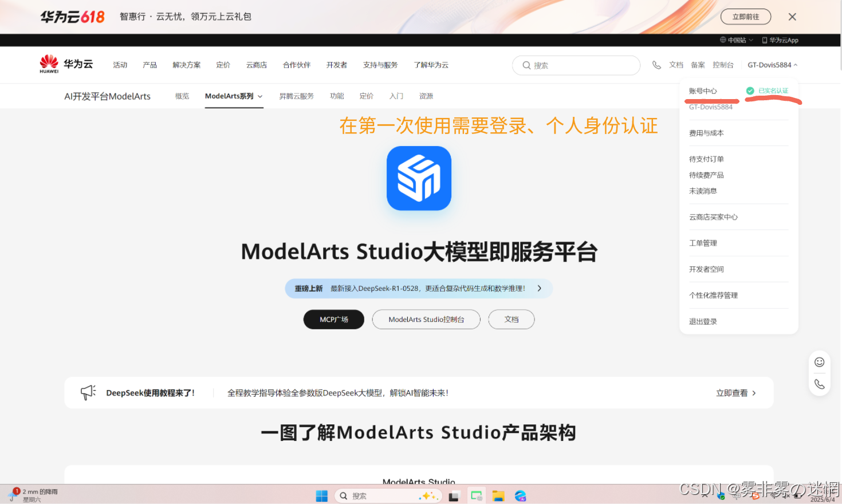Open the 产品 menu
This screenshot has width=842, height=504.
[x=150, y=65]
